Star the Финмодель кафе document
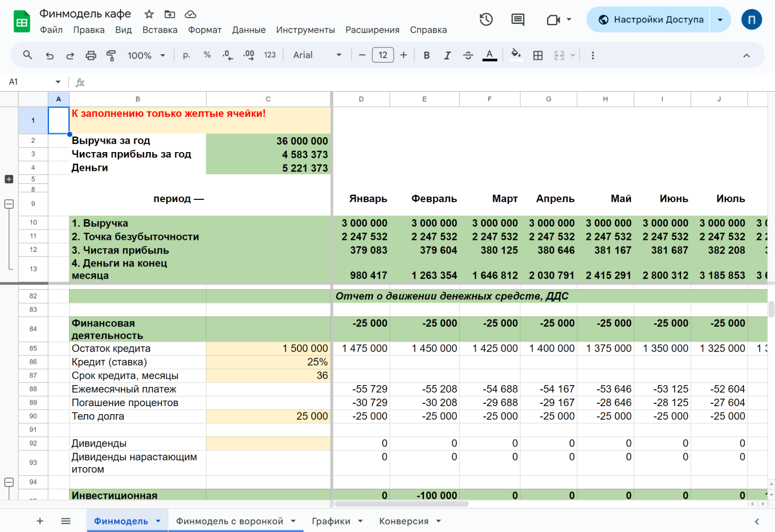The image size is (775, 532). click(x=149, y=14)
